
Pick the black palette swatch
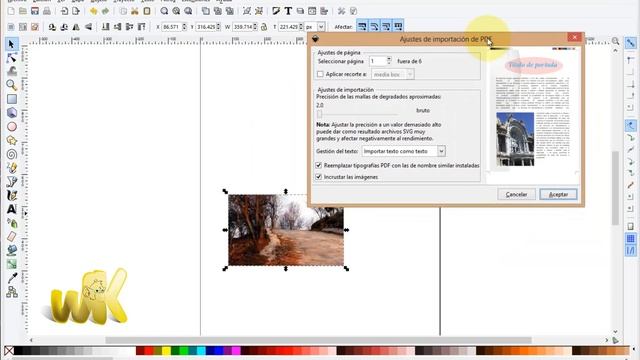18,351
